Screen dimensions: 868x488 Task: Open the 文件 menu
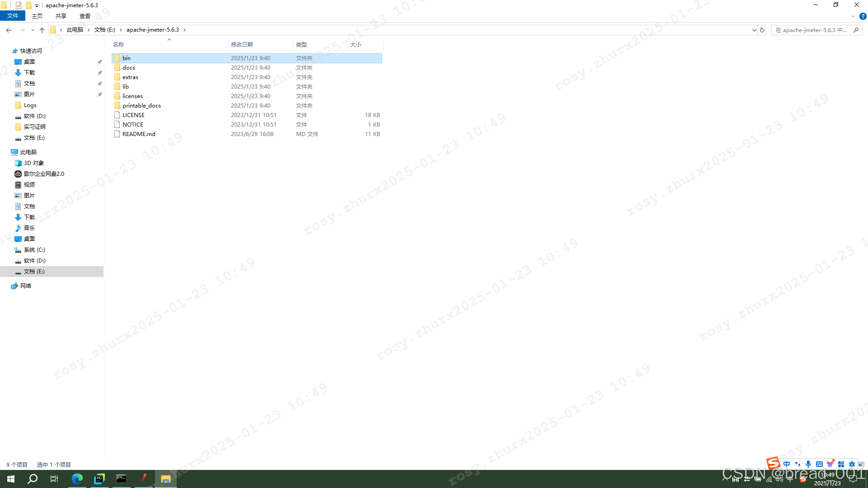coord(13,16)
